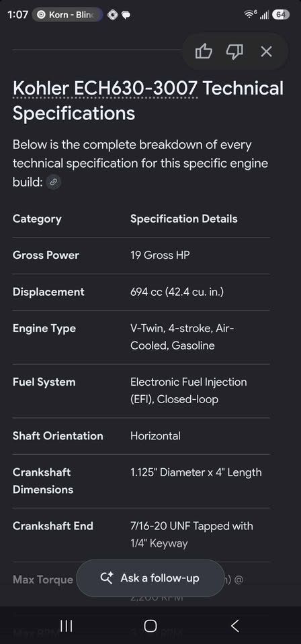Select the Gross Power table row
The width and height of the screenshot is (301, 644).
point(142,255)
